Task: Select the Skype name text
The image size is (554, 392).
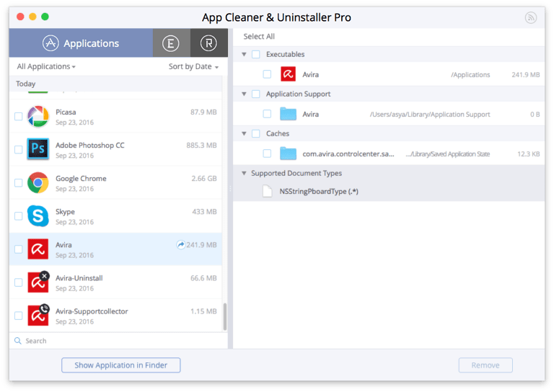Action: tap(65, 212)
